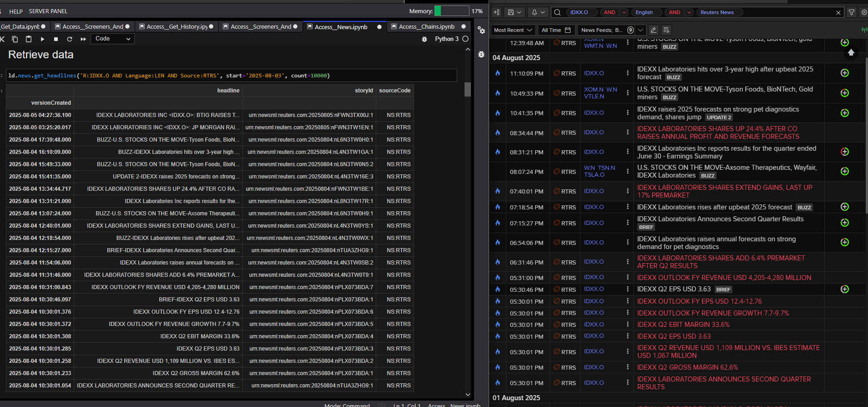Close the Access__Chains.ipynb tab via its dot
Viewport: 868px width, 407px height.
tap(464, 27)
